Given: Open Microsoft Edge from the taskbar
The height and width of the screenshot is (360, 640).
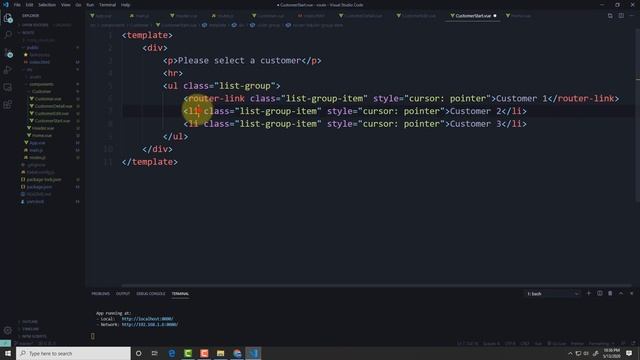Looking at the screenshot, I should tap(172, 353).
